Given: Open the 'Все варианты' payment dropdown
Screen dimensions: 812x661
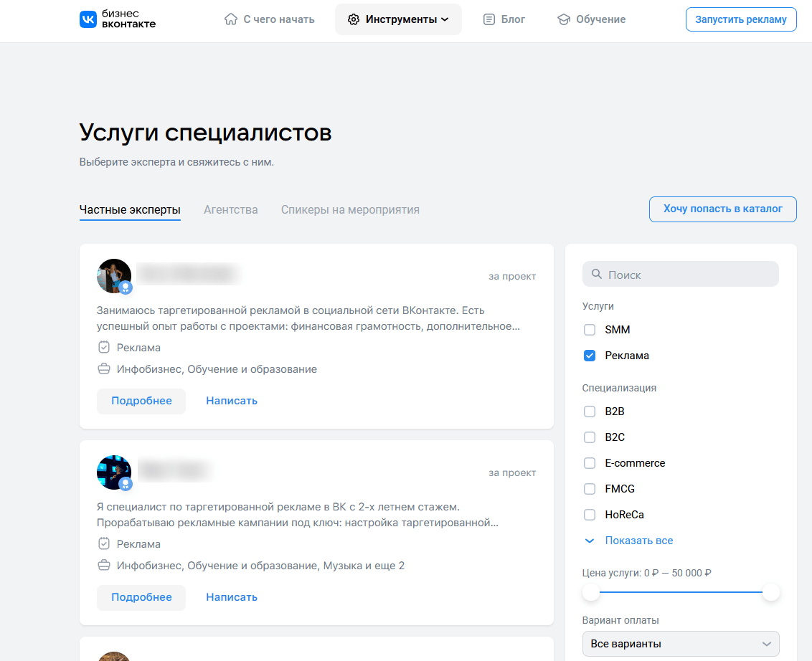Looking at the screenshot, I should (680, 644).
